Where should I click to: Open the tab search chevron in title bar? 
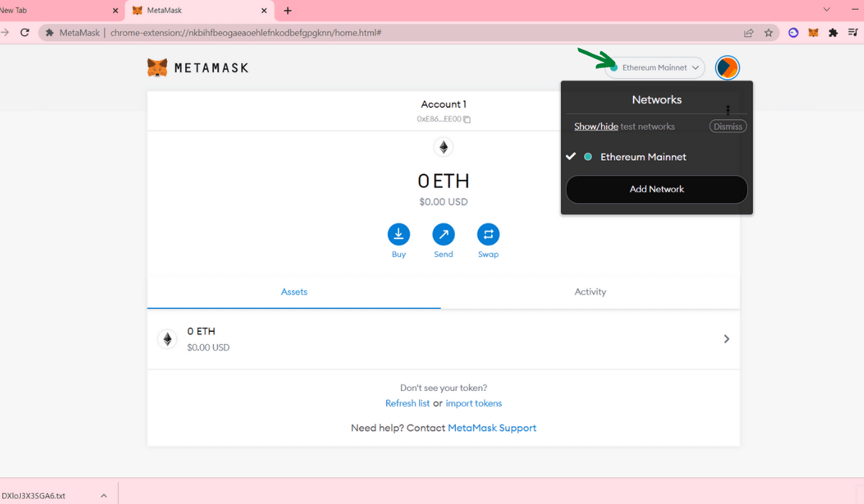pos(827,9)
